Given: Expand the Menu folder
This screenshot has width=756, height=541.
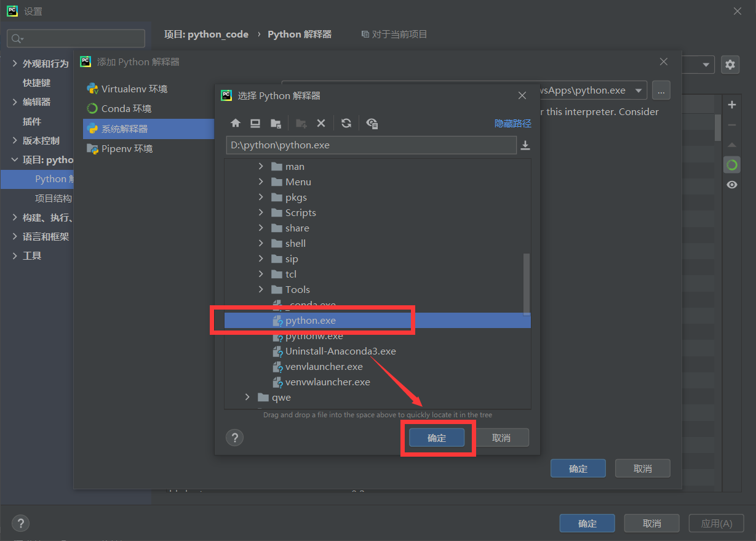Looking at the screenshot, I should [x=261, y=182].
